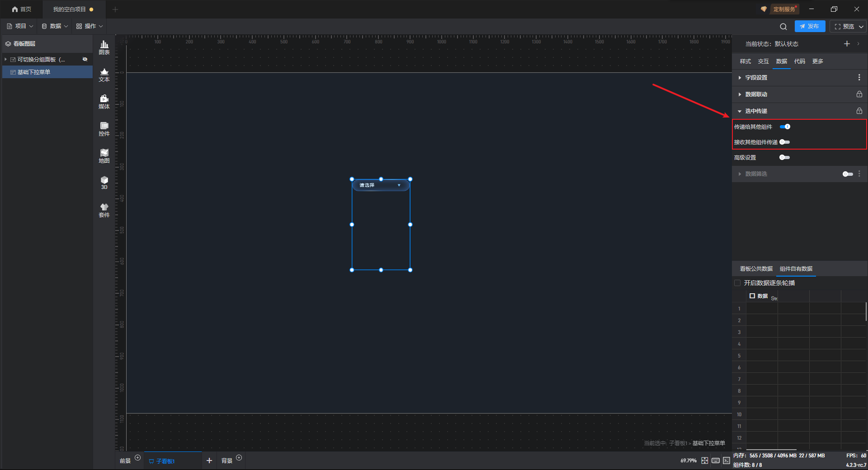Open a new tab with plus icon

115,9
